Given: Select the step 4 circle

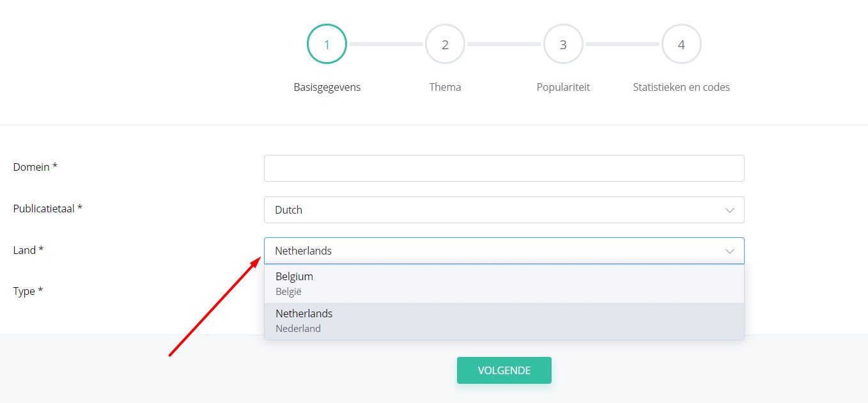Looking at the screenshot, I should (681, 44).
